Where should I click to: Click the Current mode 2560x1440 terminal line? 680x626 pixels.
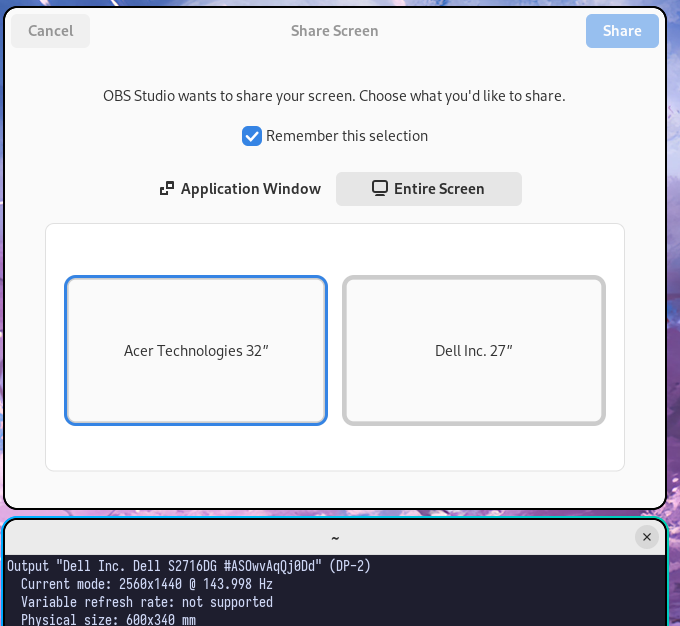click(146, 584)
